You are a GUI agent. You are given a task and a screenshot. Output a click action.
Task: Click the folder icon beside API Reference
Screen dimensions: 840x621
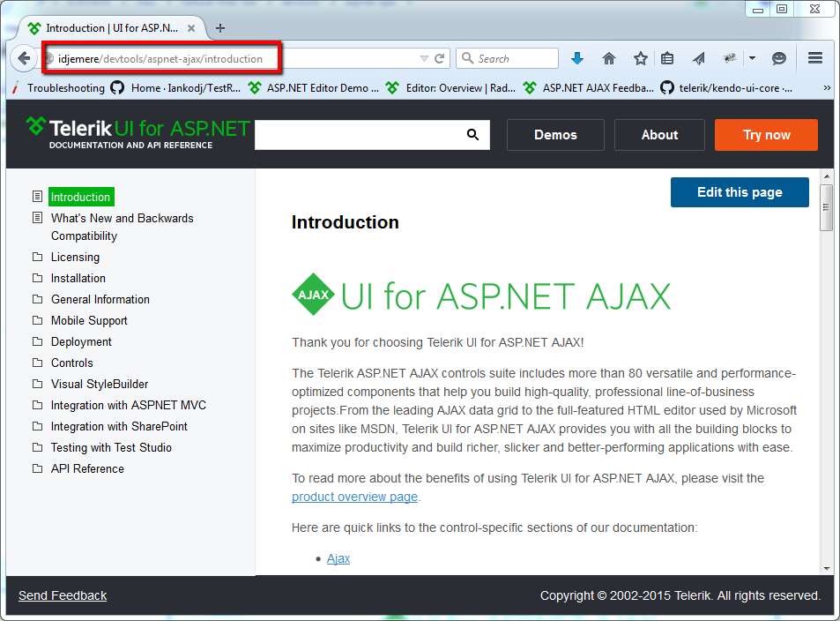point(38,468)
